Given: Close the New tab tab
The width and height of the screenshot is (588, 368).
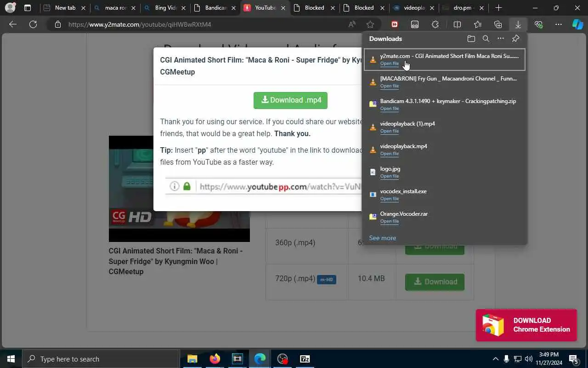Looking at the screenshot, I should [83, 8].
